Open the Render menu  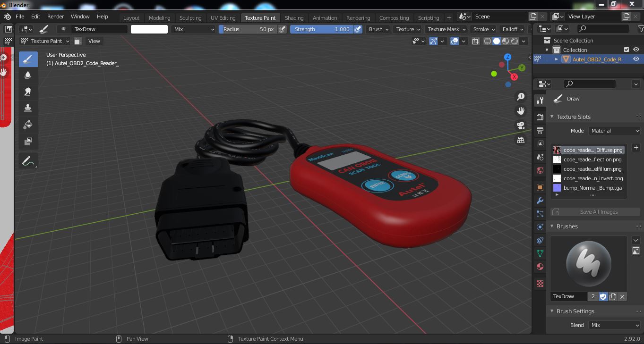click(x=55, y=17)
